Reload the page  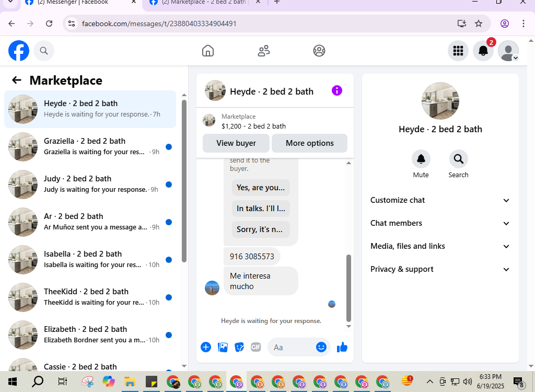click(49, 24)
